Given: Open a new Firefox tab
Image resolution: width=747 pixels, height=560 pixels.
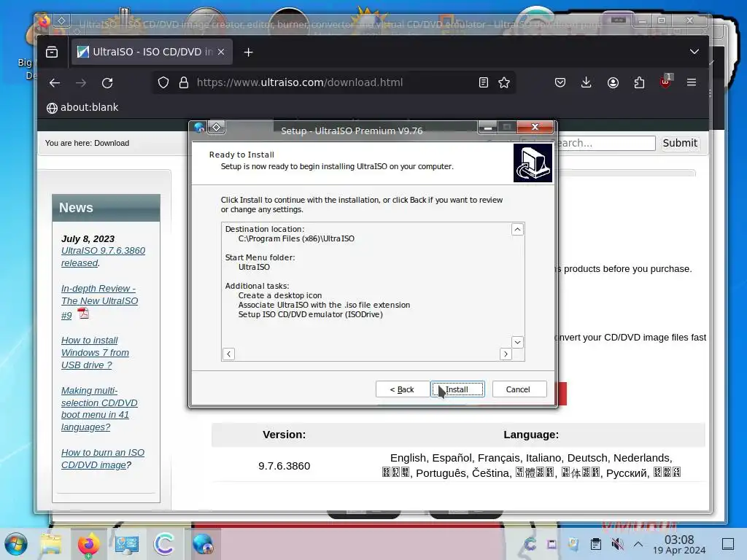Looking at the screenshot, I should coord(248,52).
